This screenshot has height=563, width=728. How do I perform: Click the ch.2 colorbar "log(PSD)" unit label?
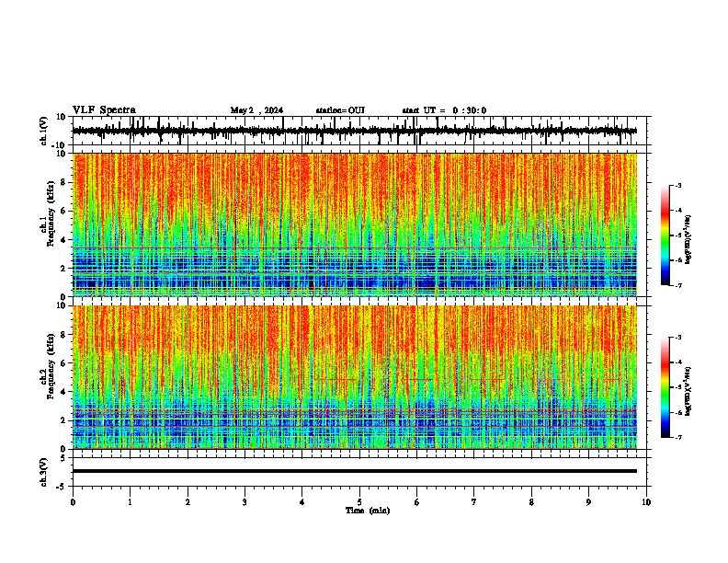[688, 391]
